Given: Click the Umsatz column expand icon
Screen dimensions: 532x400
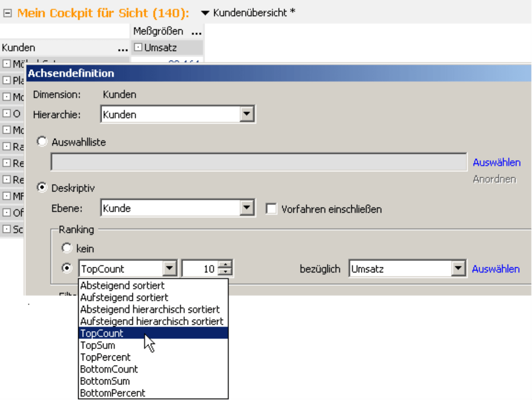Looking at the screenshot, I should point(138,48).
